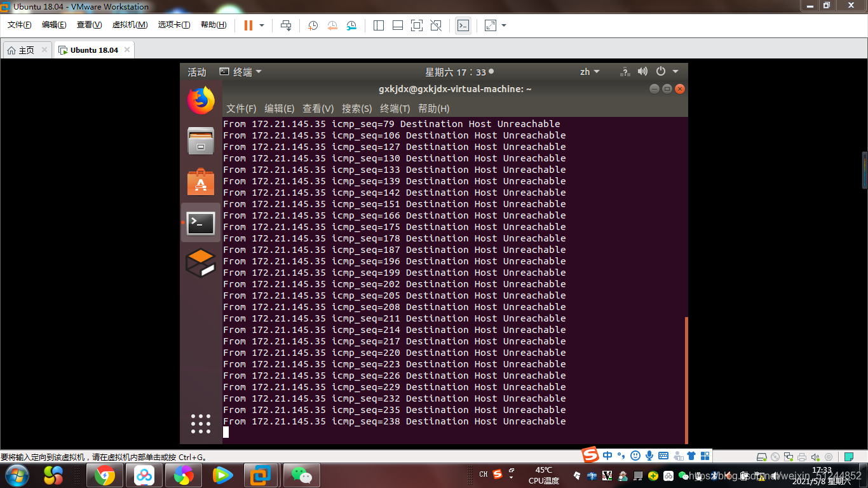Toggle VMware thumbnail bar view
Image resolution: width=868 pixels, height=488 pixels.
398,25
